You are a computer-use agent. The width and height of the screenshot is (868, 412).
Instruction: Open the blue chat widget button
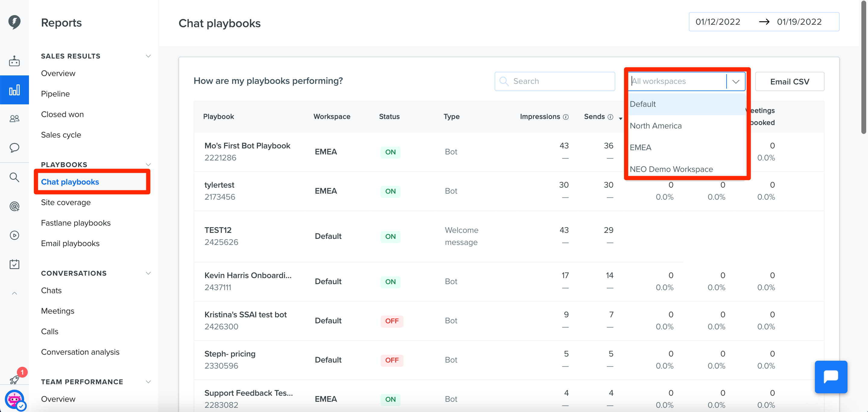(x=831, y=377)
